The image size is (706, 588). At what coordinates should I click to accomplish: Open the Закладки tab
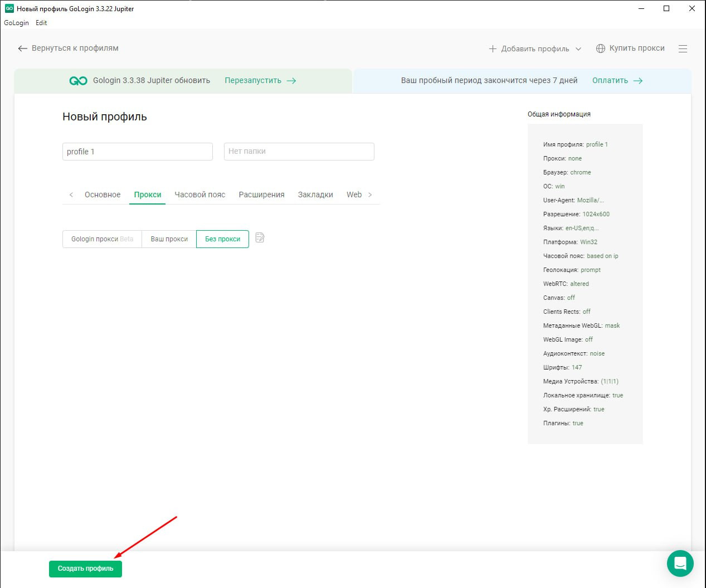point(315,195)
